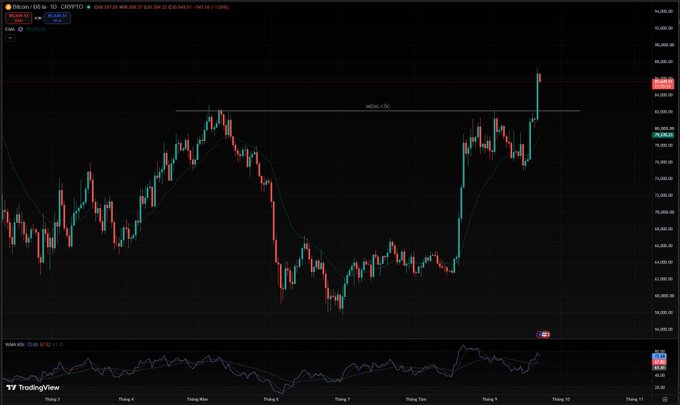Click the blue RSI value tag 72.68

660,356
